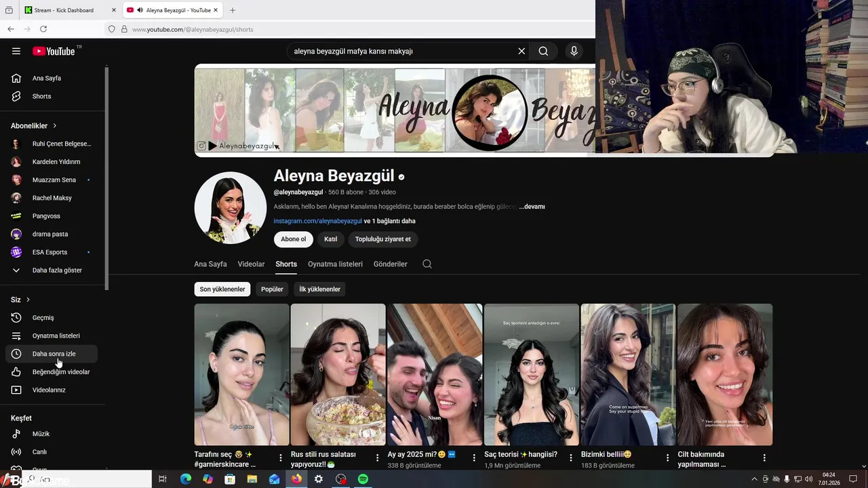The width and height of the screenshot is (868, 488).
Task: Run search with the magnifier button
Action: click(x=543, y=51)
